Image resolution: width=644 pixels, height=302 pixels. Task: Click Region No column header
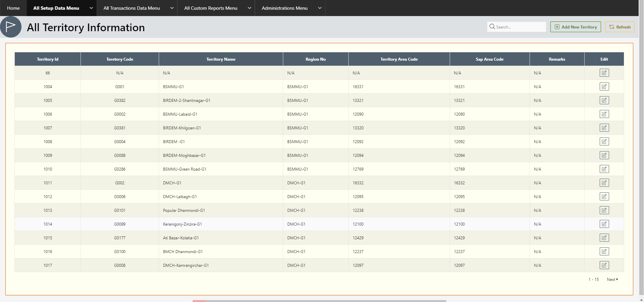pos(316,59)
